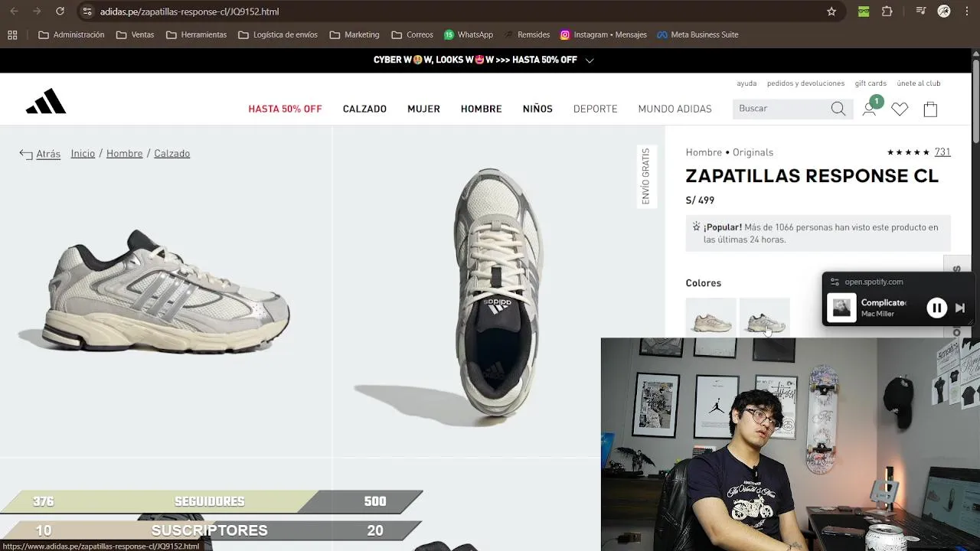Pause the Spotify track
This screenshot has height=551, width=980.
click(x=936, y=308)
